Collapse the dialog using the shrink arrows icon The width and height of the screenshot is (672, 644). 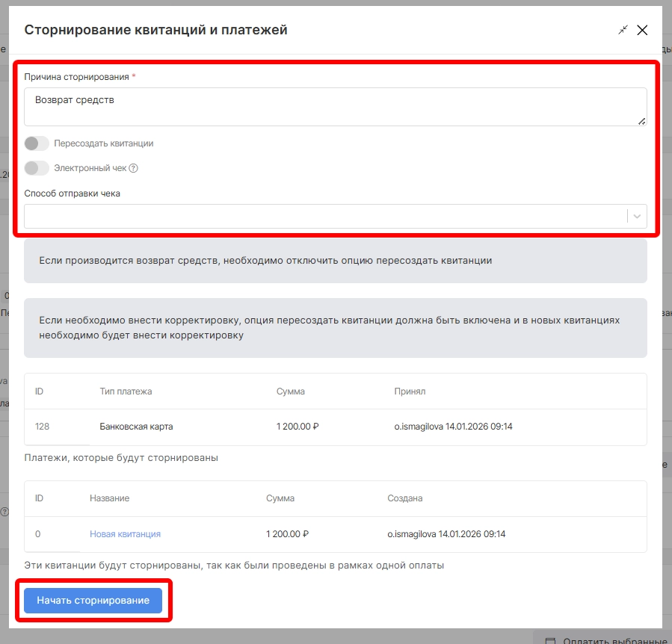click(623, 30)
